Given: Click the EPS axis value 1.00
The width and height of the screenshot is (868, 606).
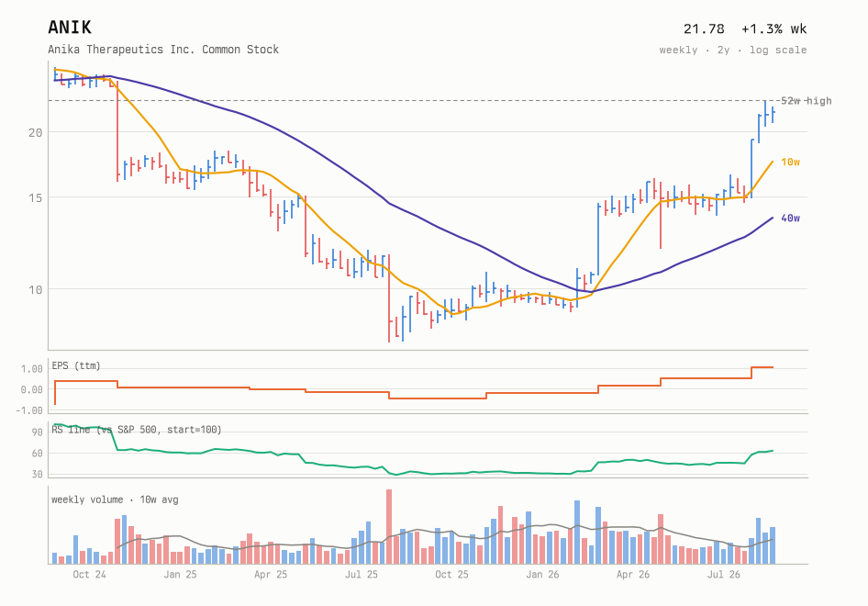Looking at the screenshot, I should 31,369.
